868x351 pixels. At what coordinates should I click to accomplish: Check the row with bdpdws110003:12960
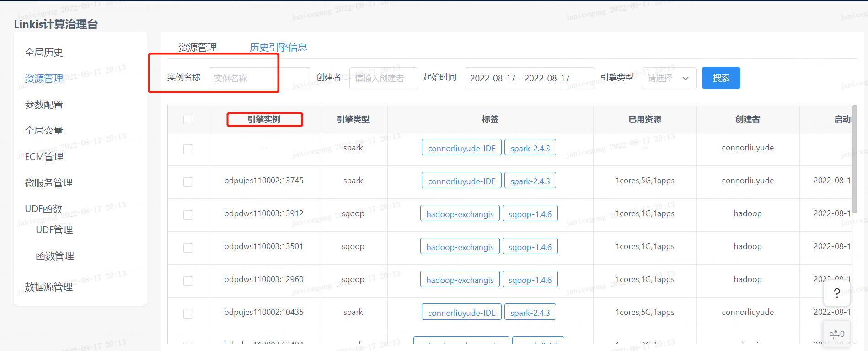[x=188, y=281]
